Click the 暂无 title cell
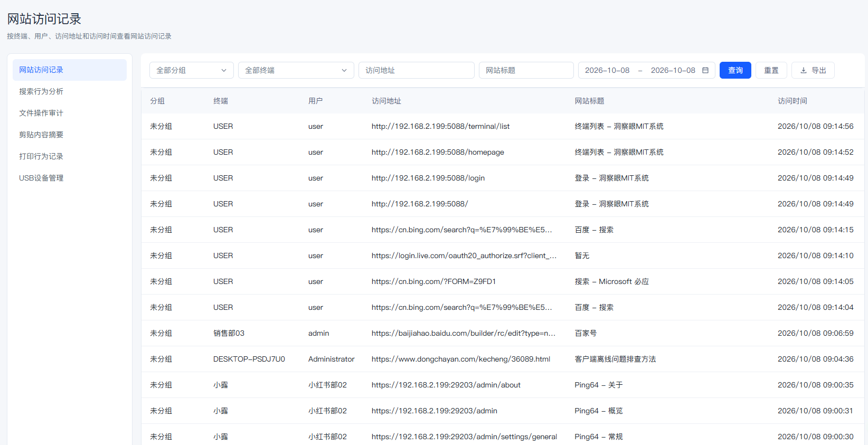 (582, 255)
